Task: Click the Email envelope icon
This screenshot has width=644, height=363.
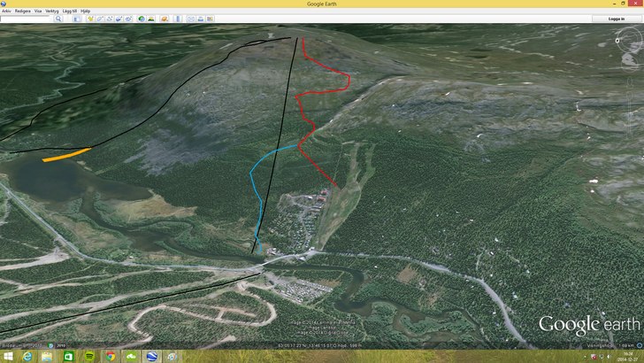Action: point(190,18)
